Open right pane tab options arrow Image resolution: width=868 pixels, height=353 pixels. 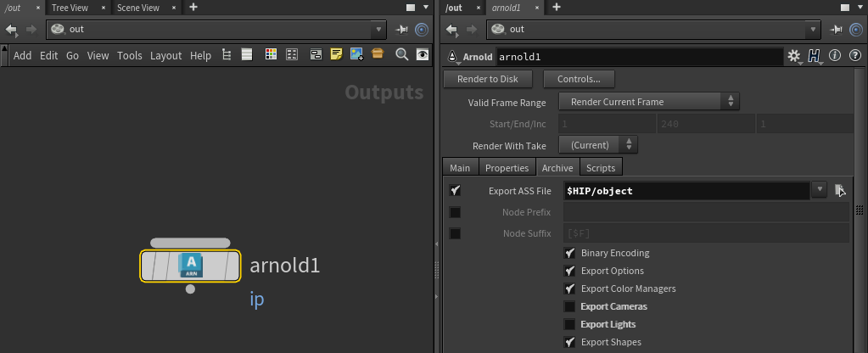click(x=861, y=7)
